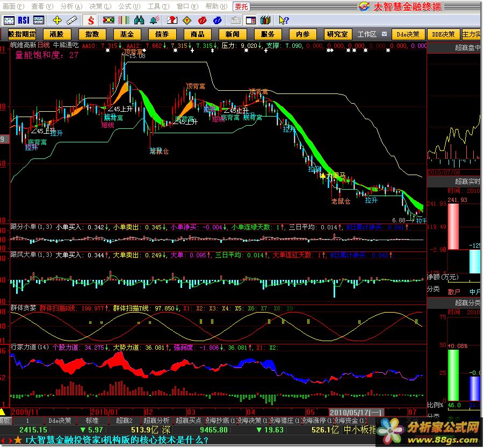This screenshot has width=484, height=448.
Task: Click the 内参 button
Action: tap(302, 34)
